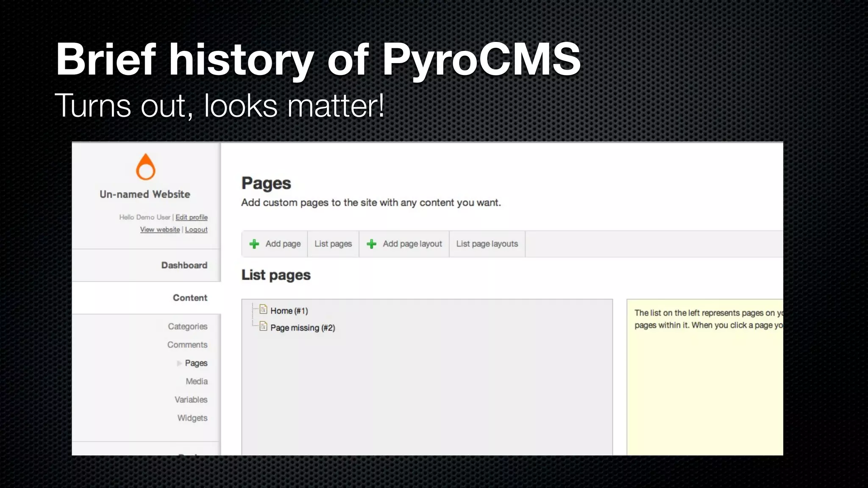This screenshot has width=868, height=488.
Task: Switch to List pages in toolbar
Action: (x=333, y=244)
